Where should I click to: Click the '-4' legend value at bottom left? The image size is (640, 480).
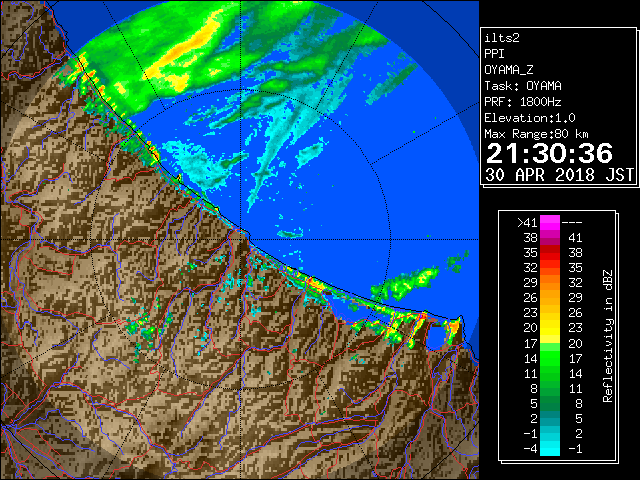[530, 449]
